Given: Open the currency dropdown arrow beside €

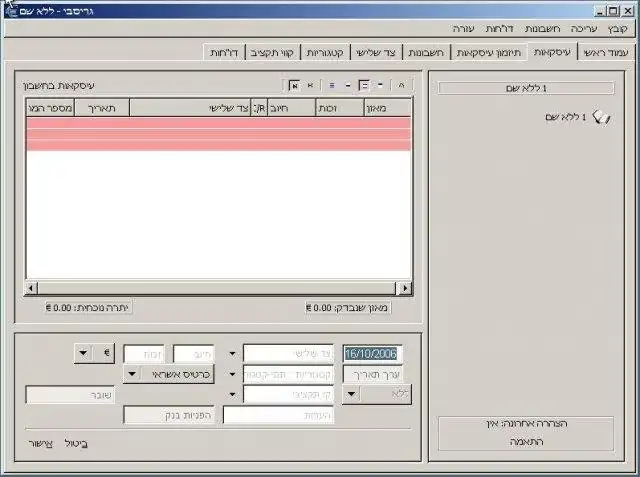Looking at the screenshot, I should tap(83, 353).
